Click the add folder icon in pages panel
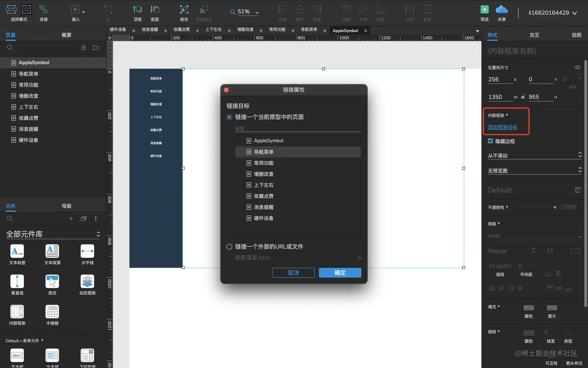Viewport: 588px width, 368px height. pyautogui.click(x=96, y=48)
